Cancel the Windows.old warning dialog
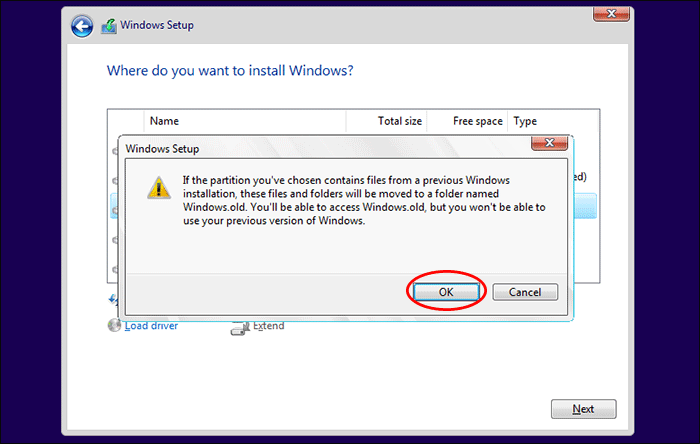Viewport: 700px width, 444px height. coord(525,292)
